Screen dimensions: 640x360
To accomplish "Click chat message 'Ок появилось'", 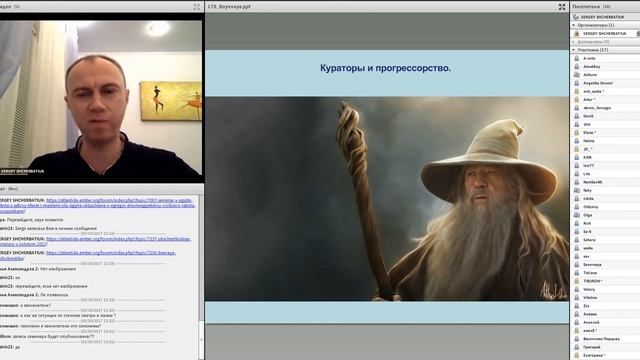I will (x=53, y=295).
